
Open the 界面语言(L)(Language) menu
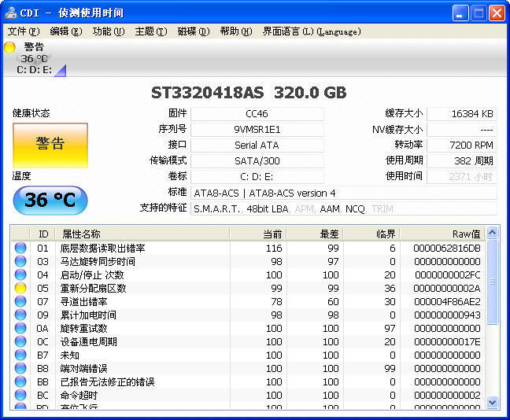(x=311, y=31)
